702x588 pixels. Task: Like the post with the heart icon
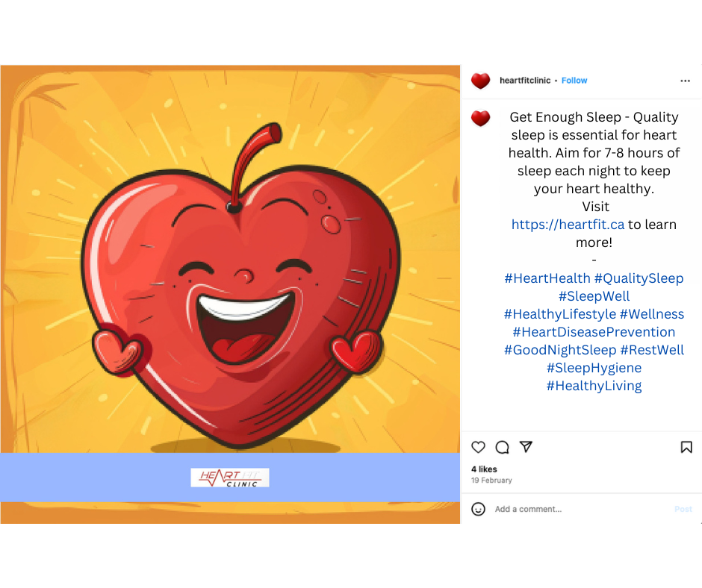[x=478, y=447]
